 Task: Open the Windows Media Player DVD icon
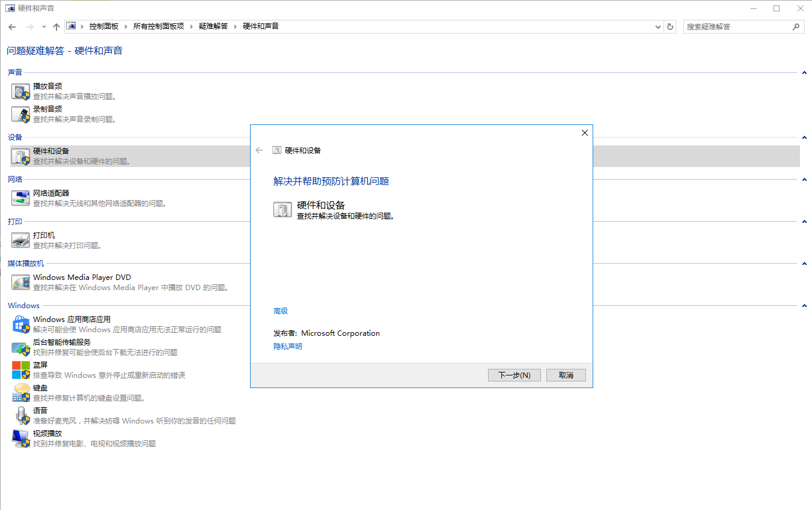[20, 282]
